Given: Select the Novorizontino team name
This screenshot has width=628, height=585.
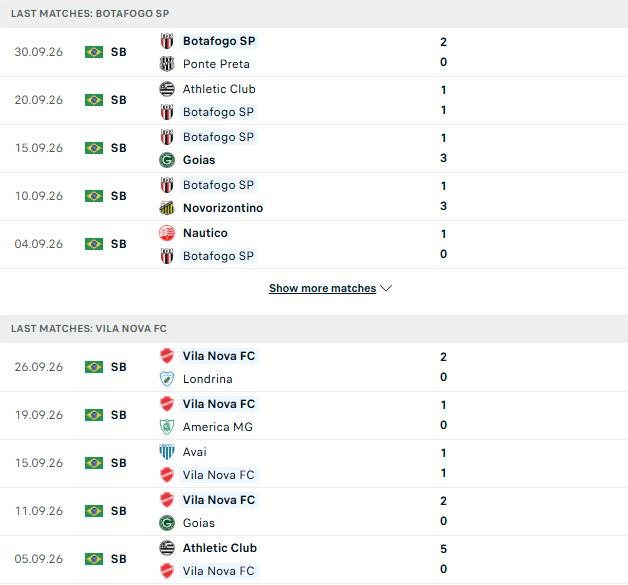Looking at the screenshot, I should pos(223,208).
